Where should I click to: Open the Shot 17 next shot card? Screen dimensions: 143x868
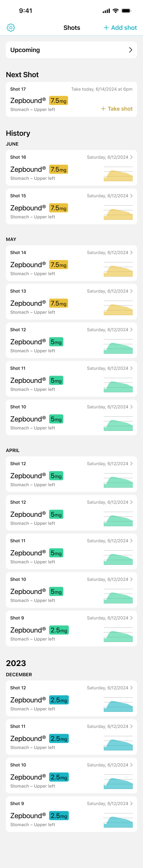[x=71, y=99]
